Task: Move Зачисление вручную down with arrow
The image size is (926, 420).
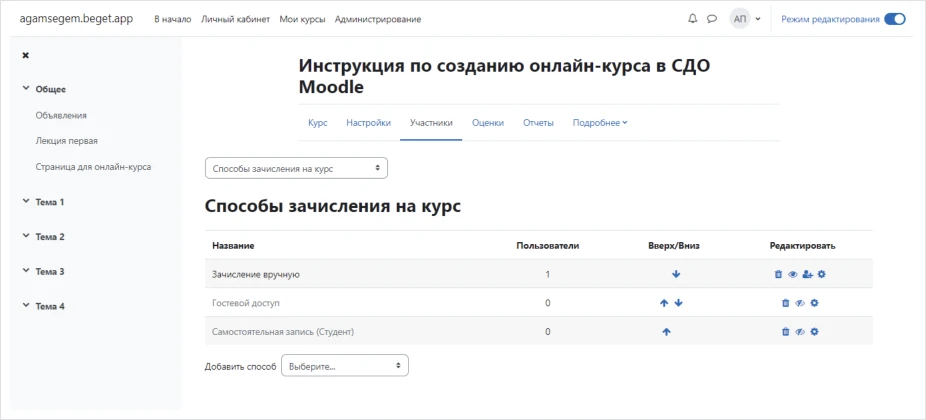Action: pyautogui.click(x=676, y=274)
